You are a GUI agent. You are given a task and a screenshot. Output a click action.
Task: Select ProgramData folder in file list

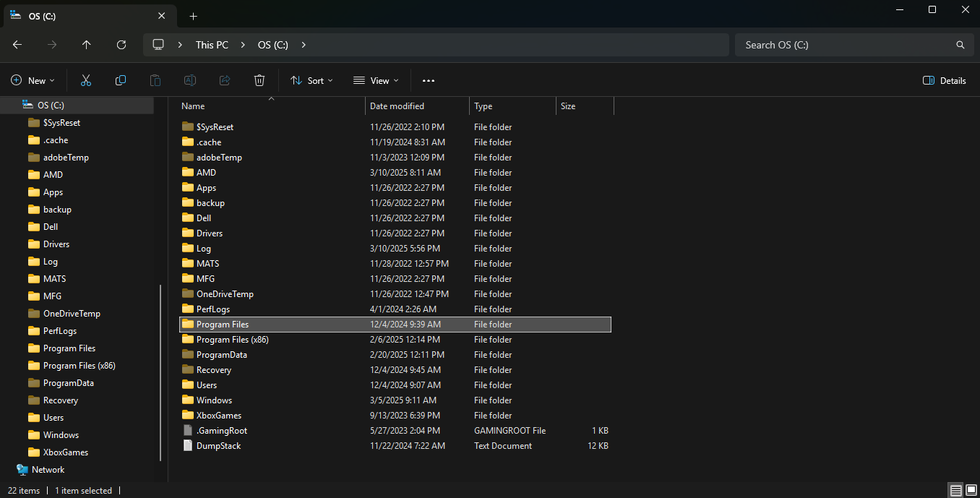click(x=395, y=355)
